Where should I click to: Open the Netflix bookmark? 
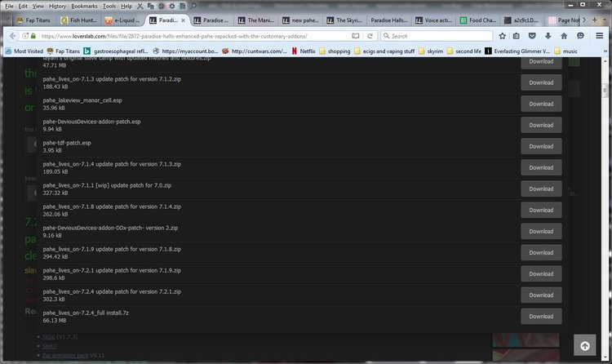point(304,51)
